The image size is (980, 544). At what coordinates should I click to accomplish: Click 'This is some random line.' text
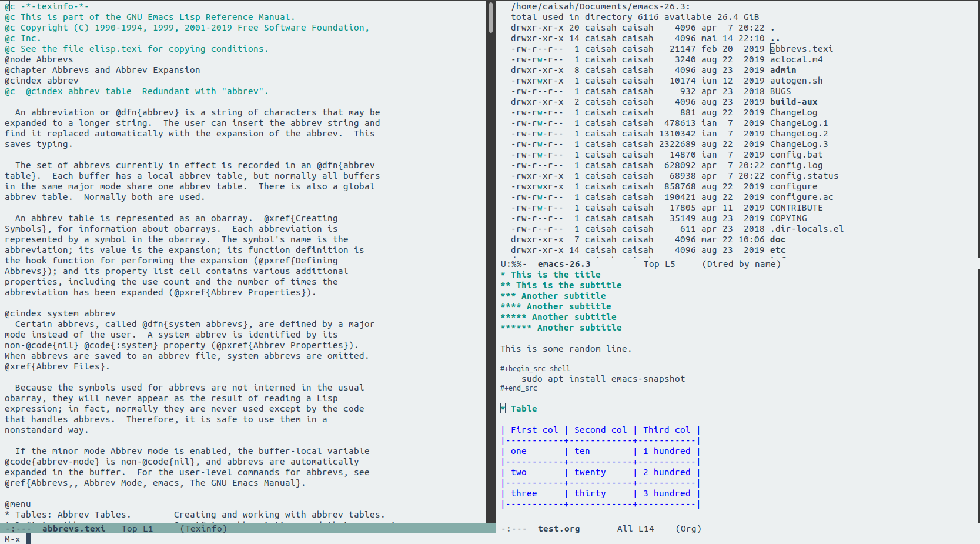[x=566, y=349]
